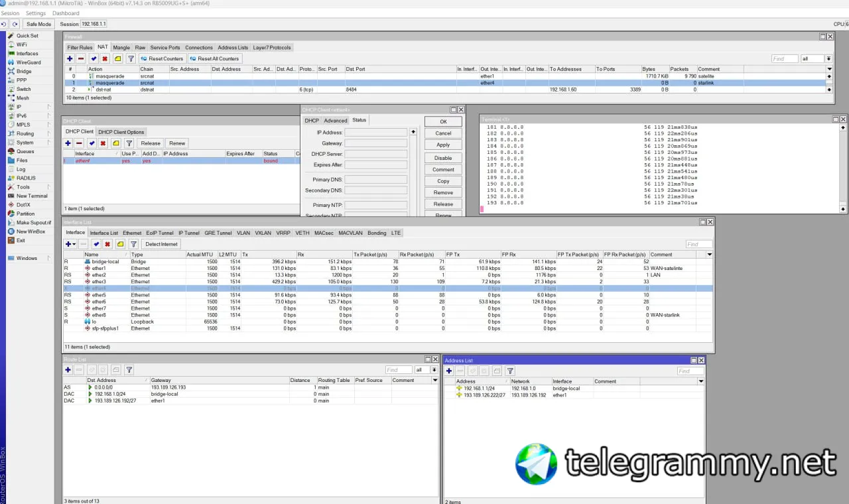
Task: Click the disable cross in DHCP Client toolbar
Action: click(x=103, y=143)
